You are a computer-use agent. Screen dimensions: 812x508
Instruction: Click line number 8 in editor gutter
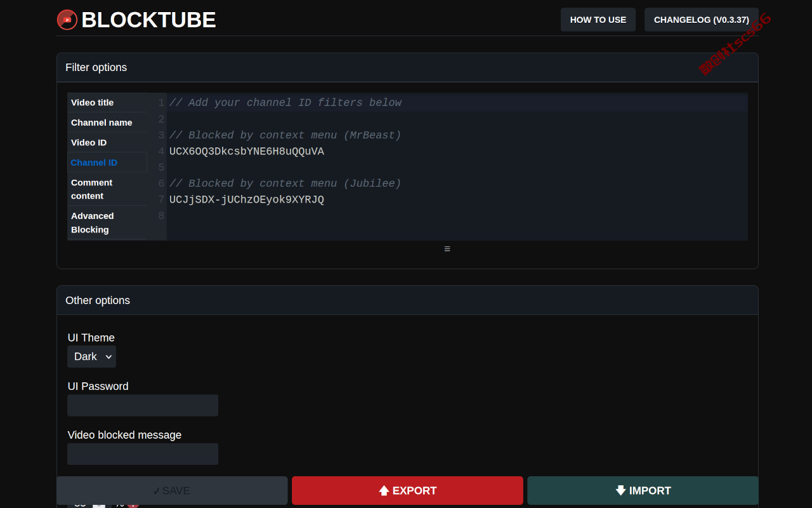(161, 216)
